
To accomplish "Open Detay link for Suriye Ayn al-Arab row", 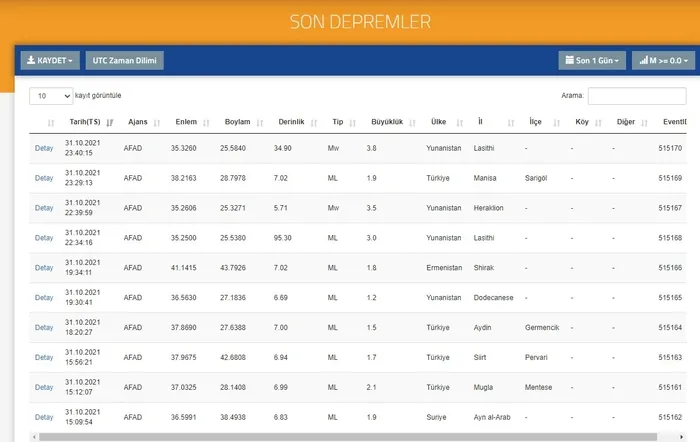I will [x=44, y=417].
